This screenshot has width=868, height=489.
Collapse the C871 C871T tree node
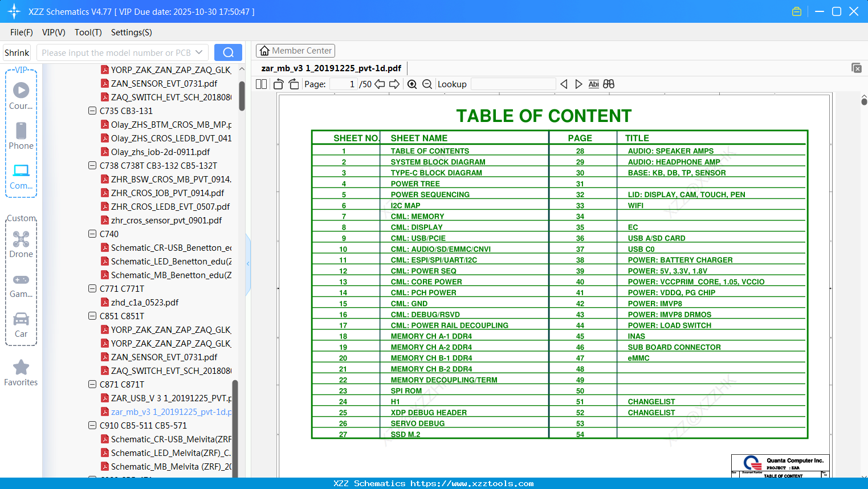92,384
